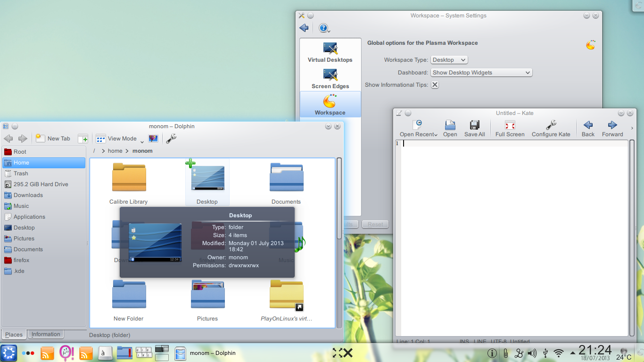Open the volume speaker tray icon

pos(532,353)
